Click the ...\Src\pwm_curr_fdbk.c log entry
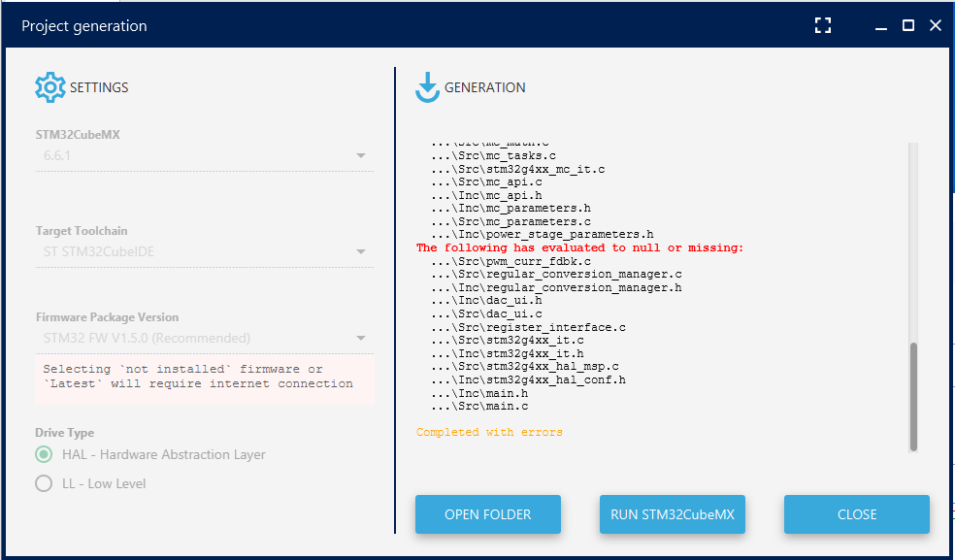Screen dimensions: 955x560 [x=510, y=261]
